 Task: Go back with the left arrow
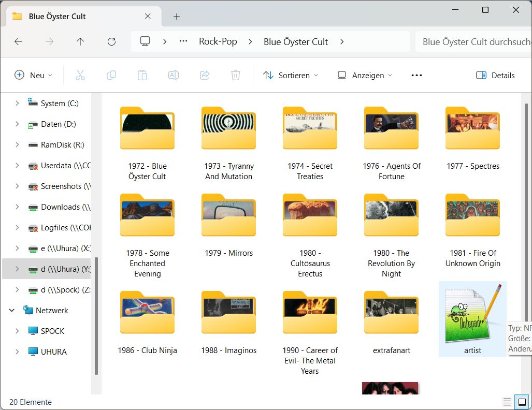pyautogui.click(x=18, y=42)
